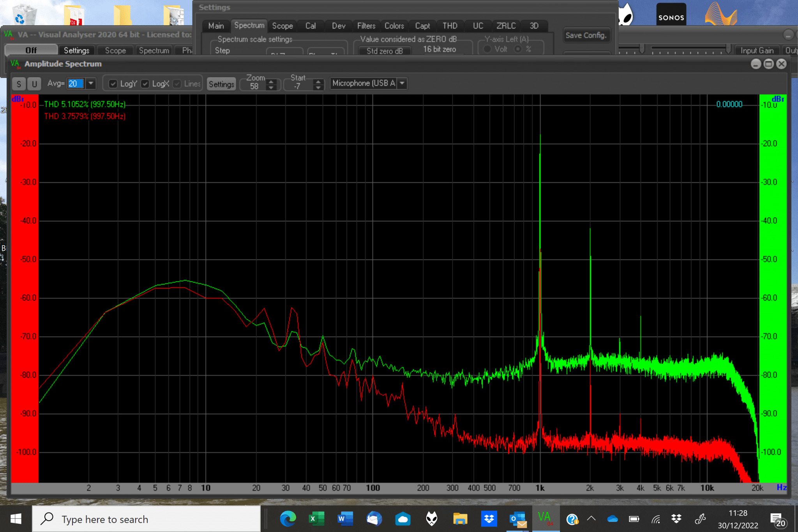Launch Word from taskbar
This screenshot has width=798, height=532.
pos(345,519)
